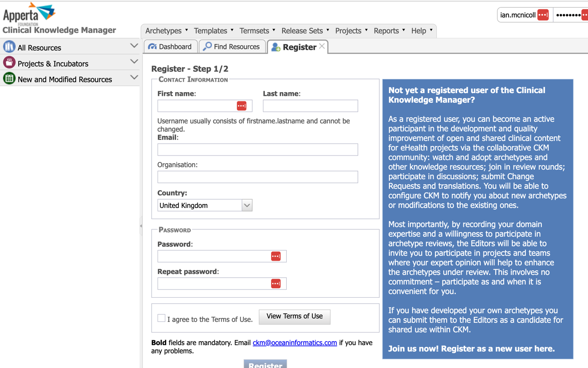Click the New and Modified Resources icon

(9, 78)
